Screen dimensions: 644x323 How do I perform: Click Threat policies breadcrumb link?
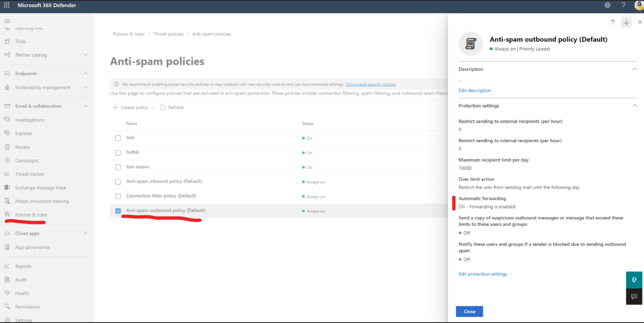[168, 34]
